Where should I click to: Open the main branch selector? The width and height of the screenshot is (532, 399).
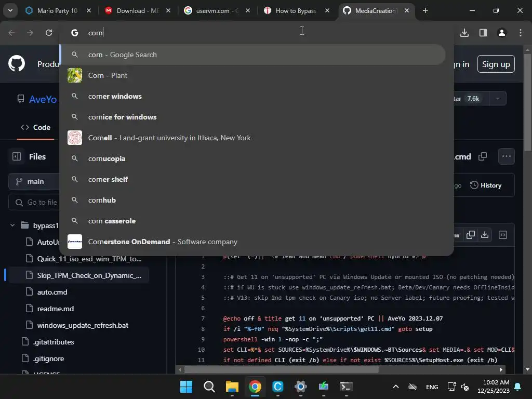[x=34, y=181]
